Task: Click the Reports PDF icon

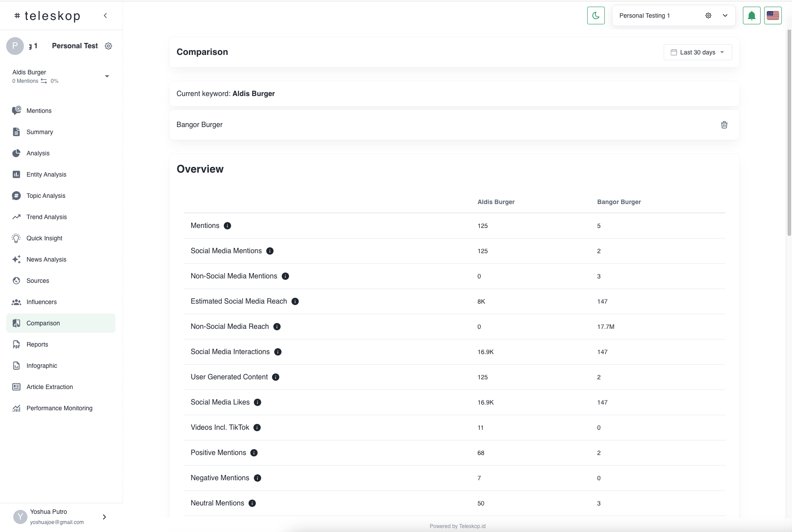Action: [x=16, y=344]
